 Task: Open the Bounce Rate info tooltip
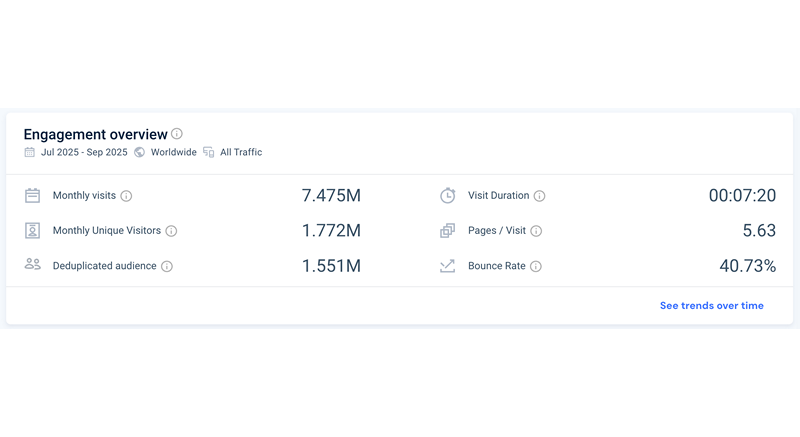[x=536, y=266]
